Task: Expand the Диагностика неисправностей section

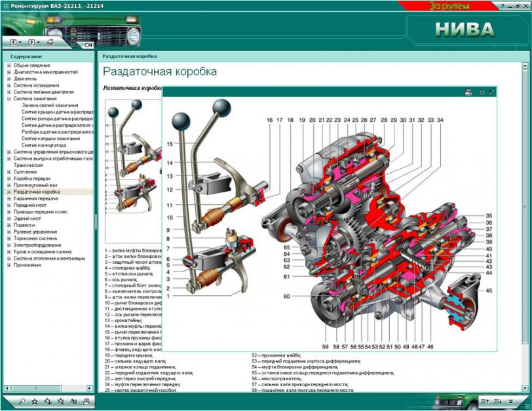Action: pos(9,72)
